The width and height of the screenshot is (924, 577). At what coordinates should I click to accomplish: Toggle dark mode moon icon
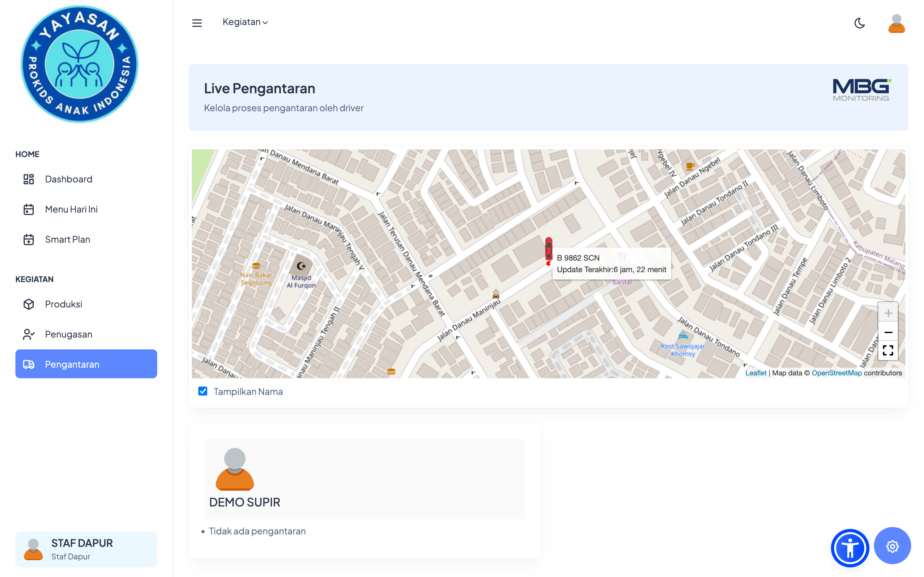pos(859,23)
